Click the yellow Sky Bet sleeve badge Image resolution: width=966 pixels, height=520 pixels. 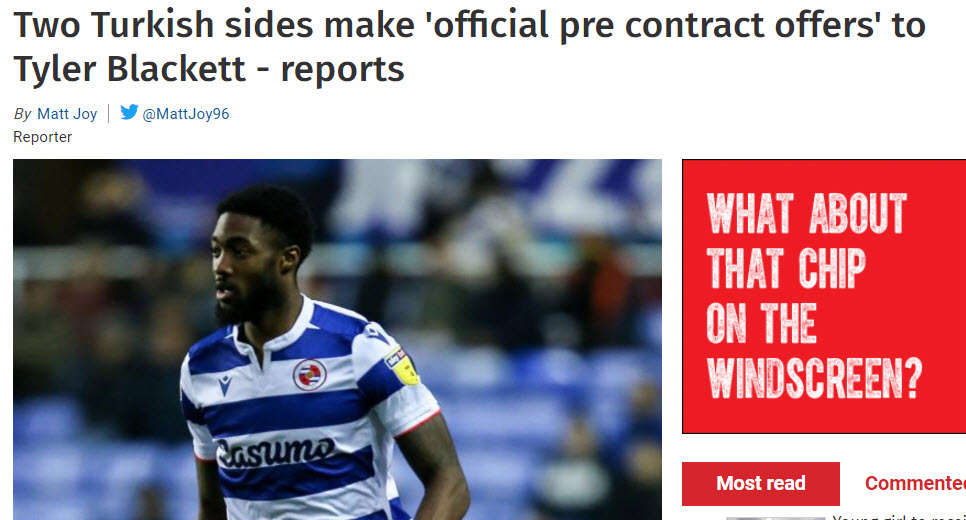(402, 366)
